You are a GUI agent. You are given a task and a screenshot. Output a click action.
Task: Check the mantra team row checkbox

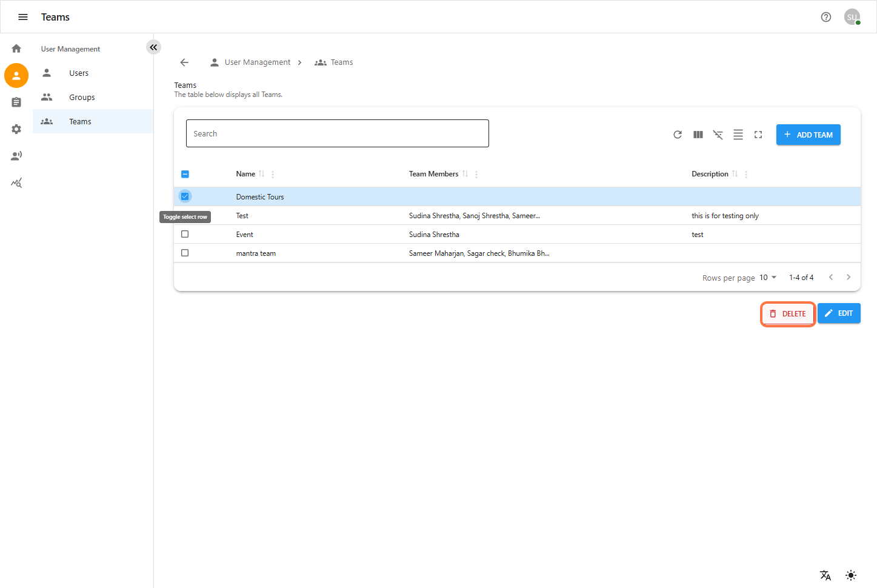tap(185, 253)
